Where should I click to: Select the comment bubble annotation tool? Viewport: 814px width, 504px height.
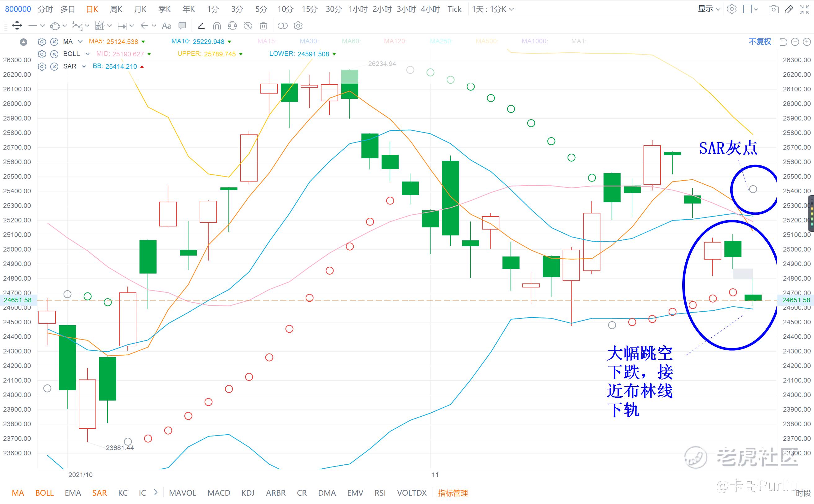click(x=182, y=26)
